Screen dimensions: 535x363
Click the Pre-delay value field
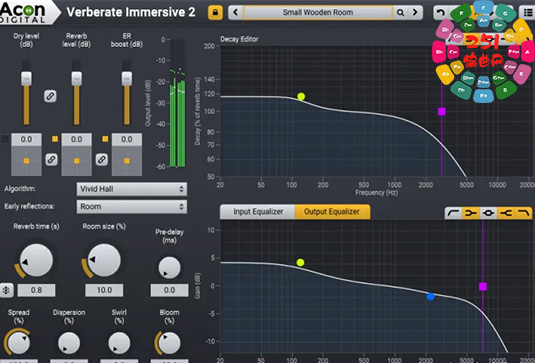169,290
